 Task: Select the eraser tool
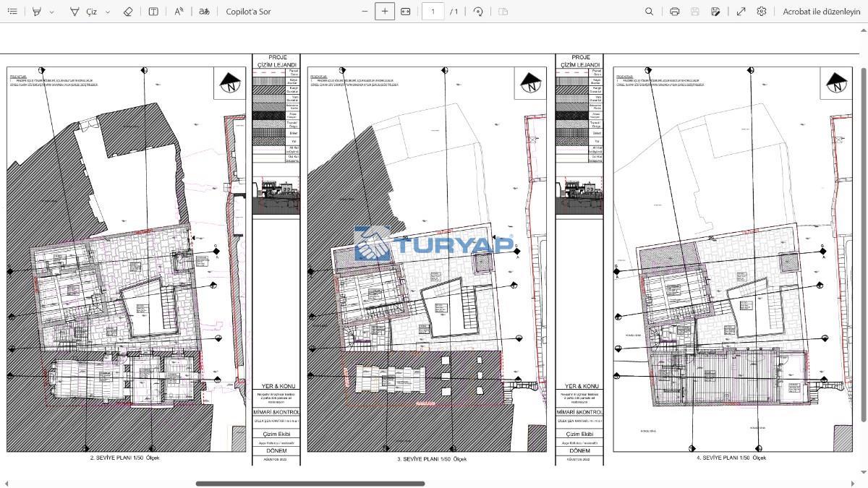click(x=128, y=12)
